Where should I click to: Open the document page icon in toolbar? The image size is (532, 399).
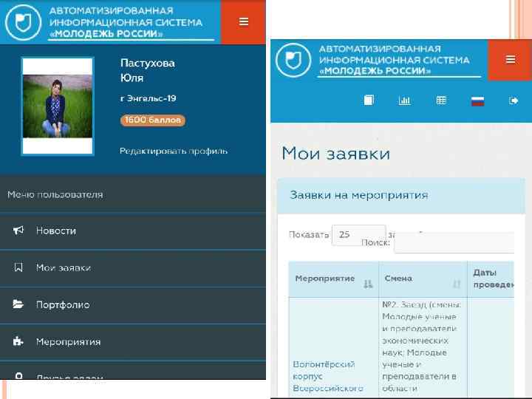(369, 100)
